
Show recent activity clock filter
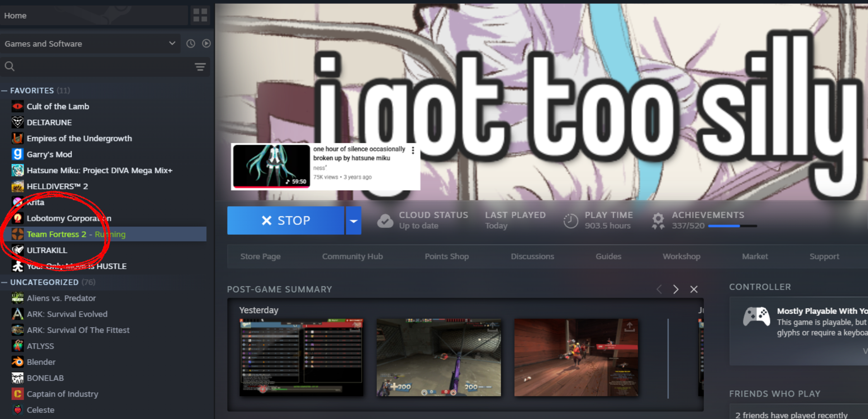pos(191,43)
